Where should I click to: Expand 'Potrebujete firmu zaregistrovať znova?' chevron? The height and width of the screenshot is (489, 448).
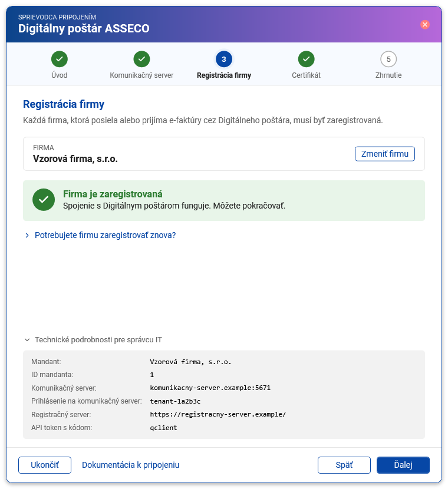(x=27, y=235)
